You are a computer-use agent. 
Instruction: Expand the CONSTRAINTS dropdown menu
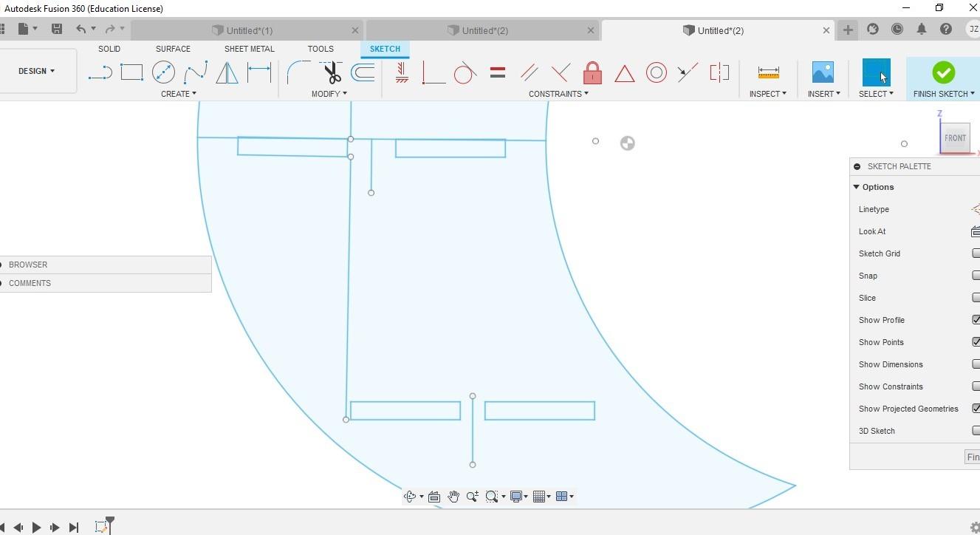[558, 94]
